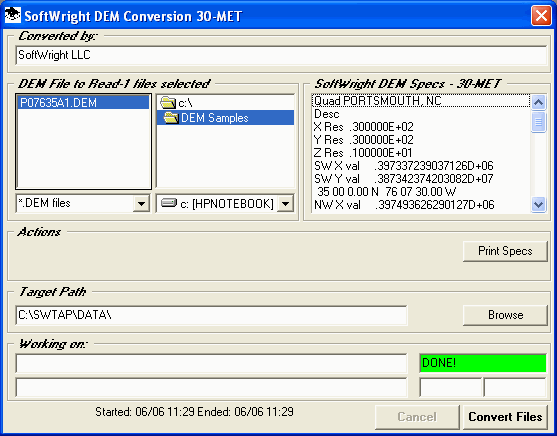Image resolution: width=557 pixels, height=436 pixels.
Task: Select the X Res .300000E+02 row
Action: click(422, 127)
